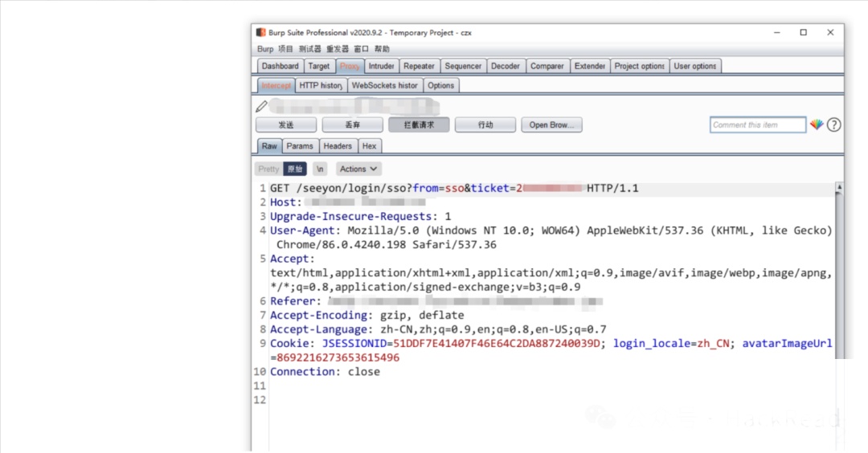Focus the Comment this item field

pyautogui.click(x=758, y=125)
